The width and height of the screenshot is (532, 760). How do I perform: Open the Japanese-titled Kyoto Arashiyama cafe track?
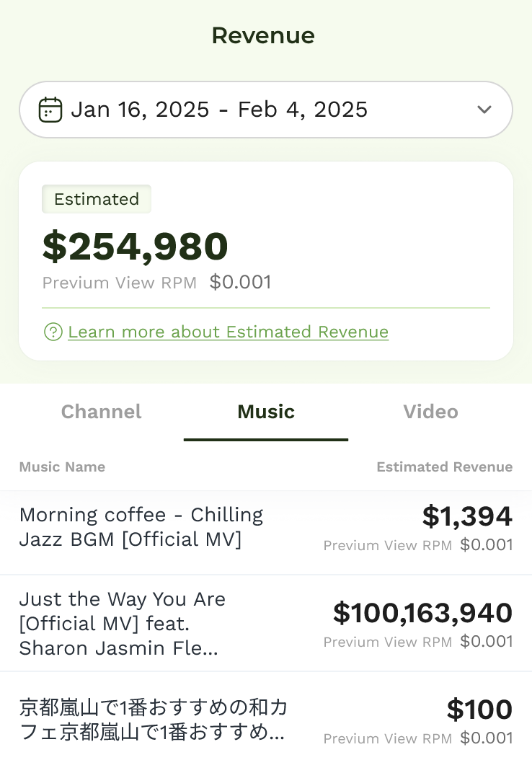tap(153, 720)
